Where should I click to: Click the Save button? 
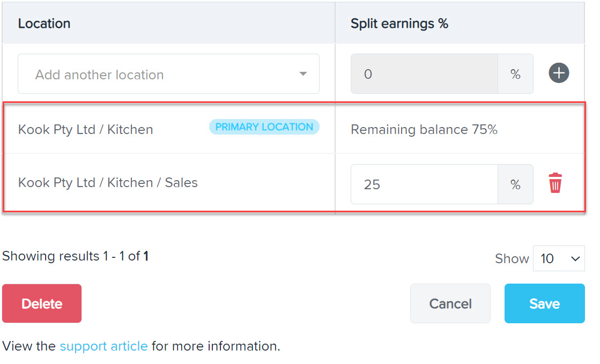click(x=545, y=303)
